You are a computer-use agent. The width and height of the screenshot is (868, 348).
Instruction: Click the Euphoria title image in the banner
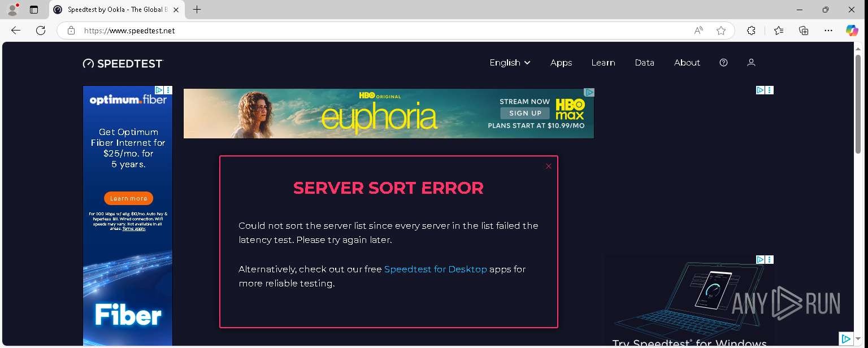click(379, 118)
